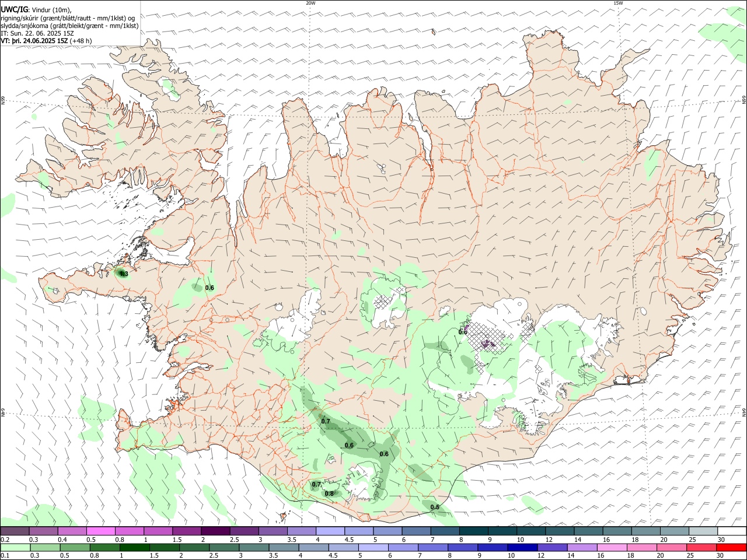Choose the 0.8 green swatch in rain legend
747x560 pixels.
click(x=105, y=548)
